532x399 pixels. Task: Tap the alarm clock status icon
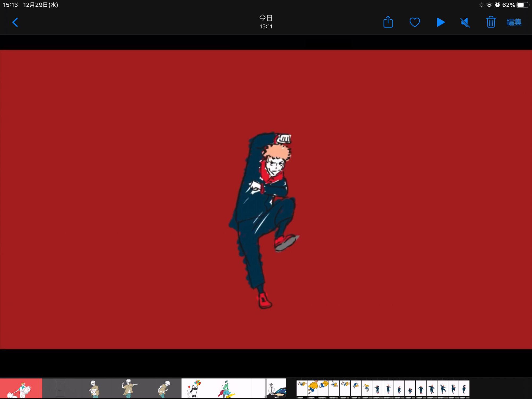(497, 5)
